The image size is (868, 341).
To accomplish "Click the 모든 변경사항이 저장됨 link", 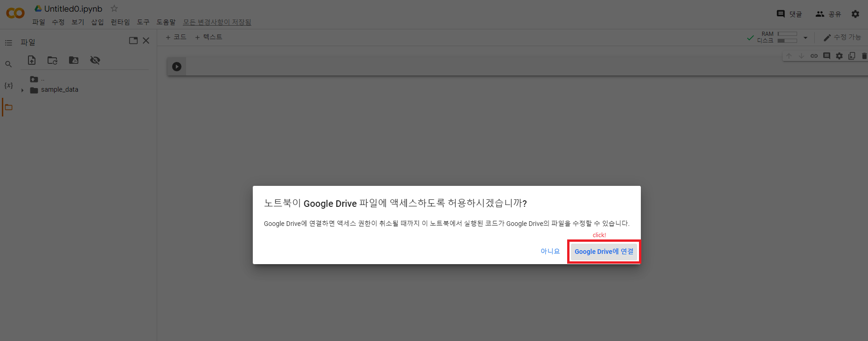I will pyautogui.click(x=217, y=22).
